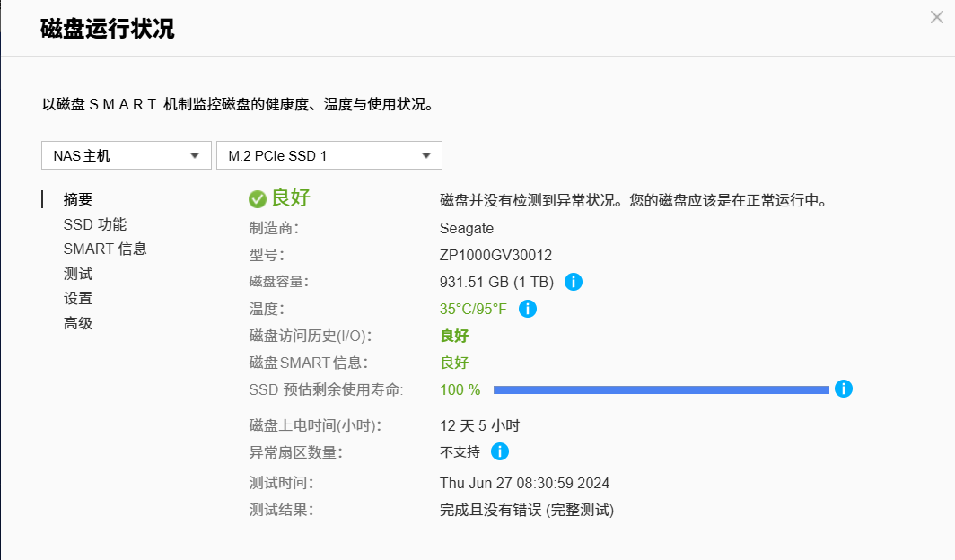The image size is (955, 560).
Task: Click the 35°C/95°F temperature value
Action: click(471, 308)
